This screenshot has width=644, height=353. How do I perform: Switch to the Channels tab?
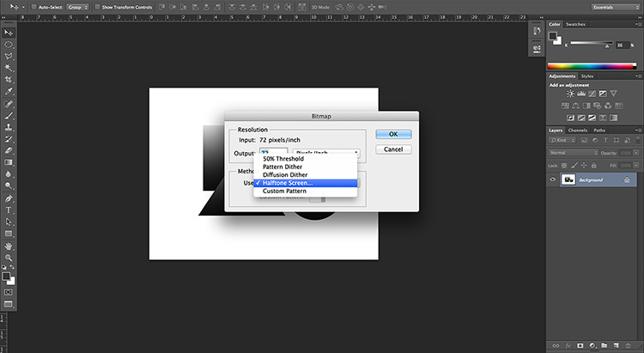pyautogui.click(x=578, y=131)
